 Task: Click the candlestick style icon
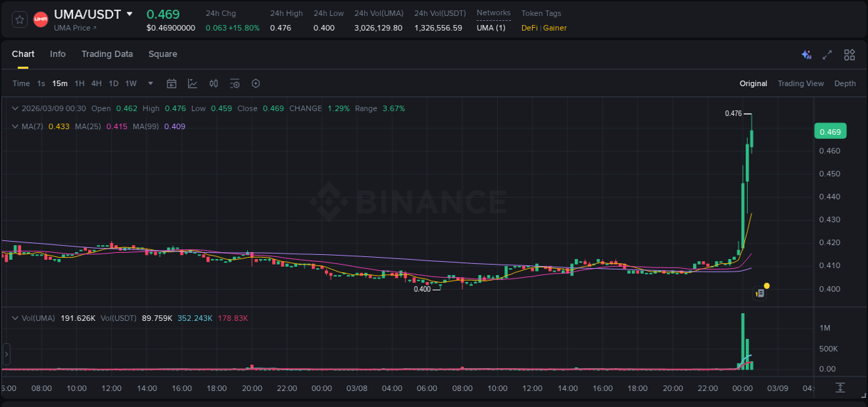pos(213,83)
